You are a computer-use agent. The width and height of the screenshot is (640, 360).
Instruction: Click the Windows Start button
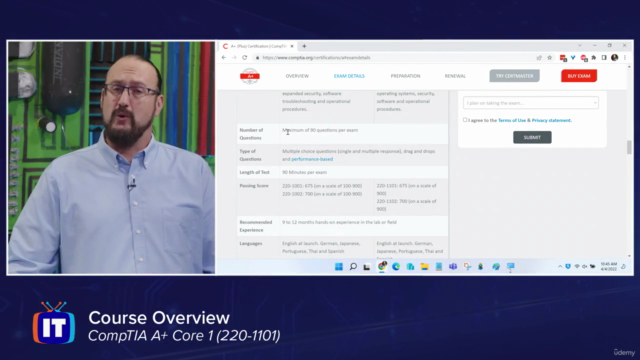tap(339, 267)
